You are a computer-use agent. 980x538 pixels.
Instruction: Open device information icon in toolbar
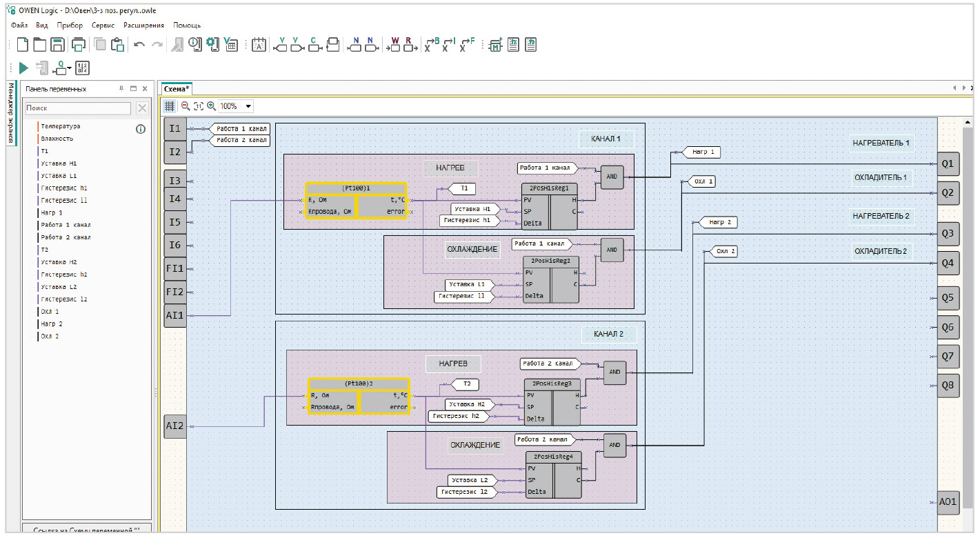196,45
